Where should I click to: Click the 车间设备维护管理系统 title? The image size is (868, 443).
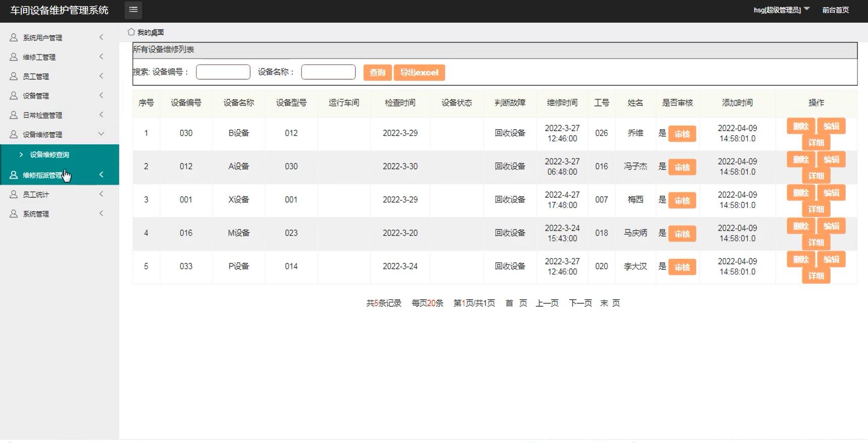point(59,10)
